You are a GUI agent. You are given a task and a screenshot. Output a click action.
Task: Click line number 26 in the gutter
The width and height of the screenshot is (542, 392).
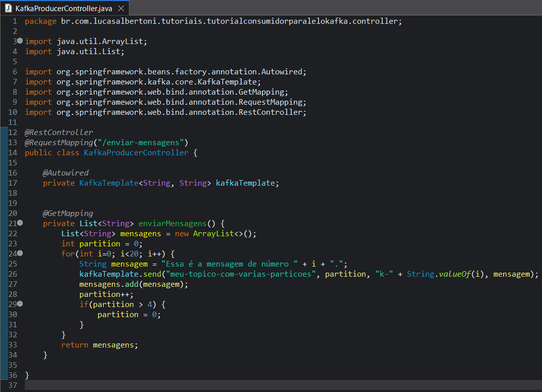point(13,274)
